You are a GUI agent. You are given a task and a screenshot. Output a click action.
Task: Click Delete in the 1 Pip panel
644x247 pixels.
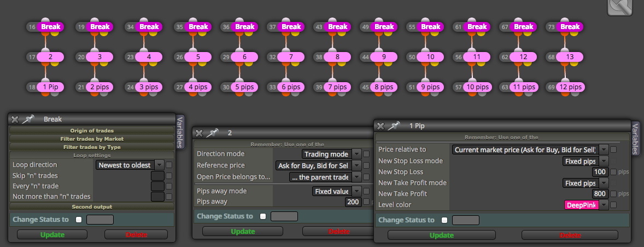[570, 235]
